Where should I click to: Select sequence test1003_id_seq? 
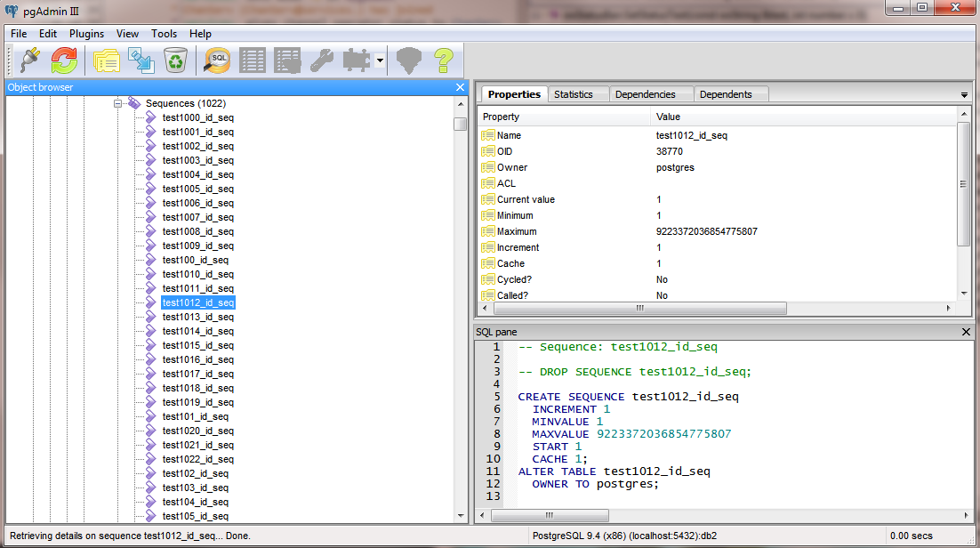pos(198,160)
